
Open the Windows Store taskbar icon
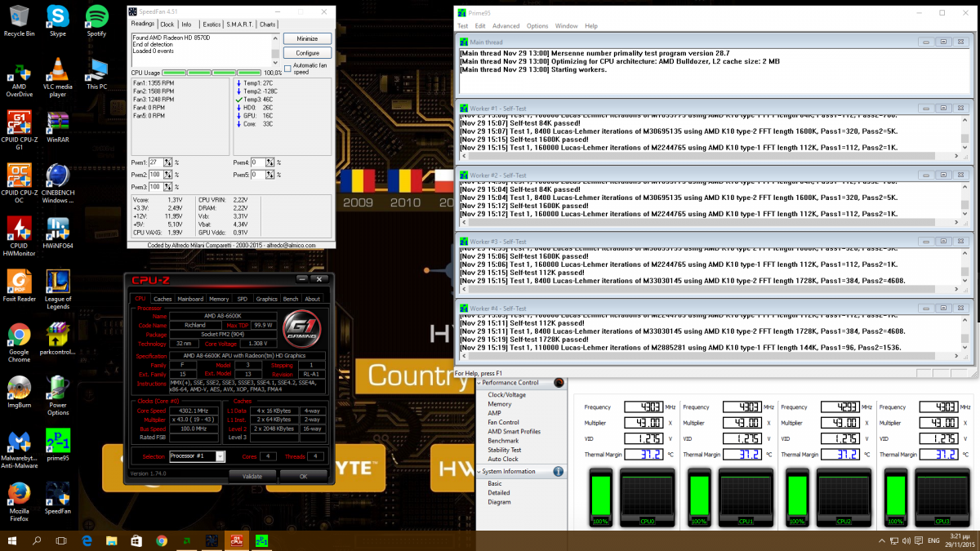[x=136, y=540]
